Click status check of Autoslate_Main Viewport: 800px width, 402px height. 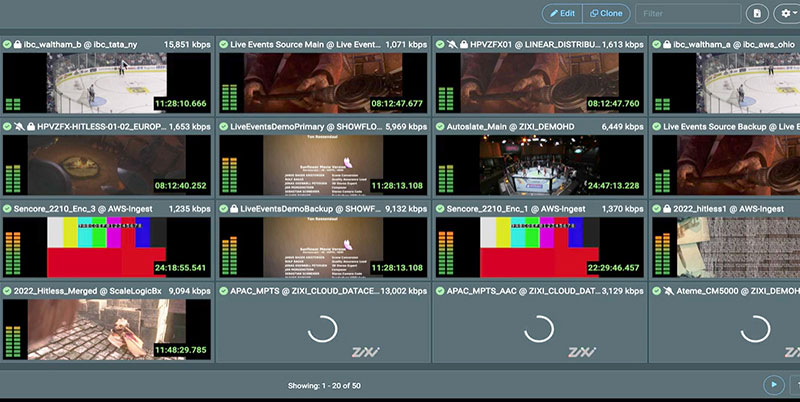[x=440, y=127]
